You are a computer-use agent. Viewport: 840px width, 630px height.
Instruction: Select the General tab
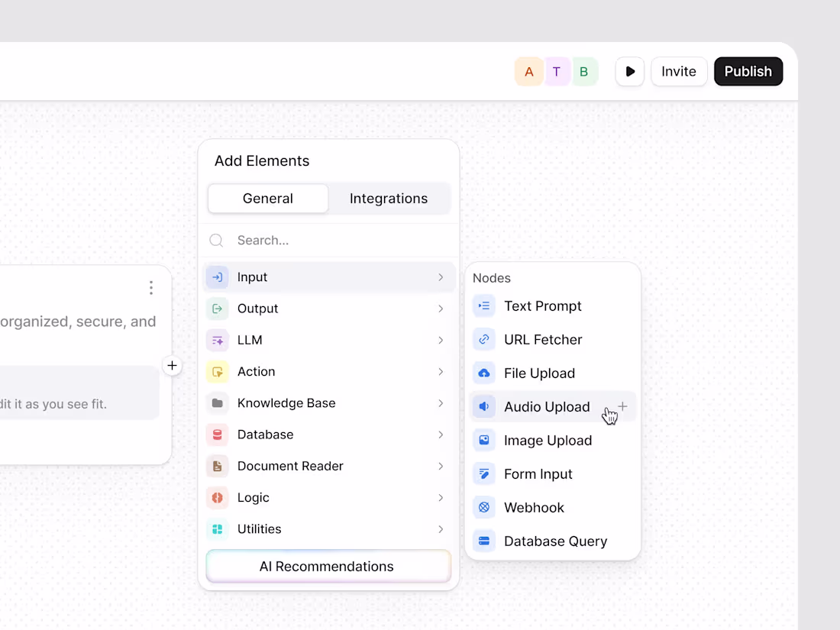point(267,198)
